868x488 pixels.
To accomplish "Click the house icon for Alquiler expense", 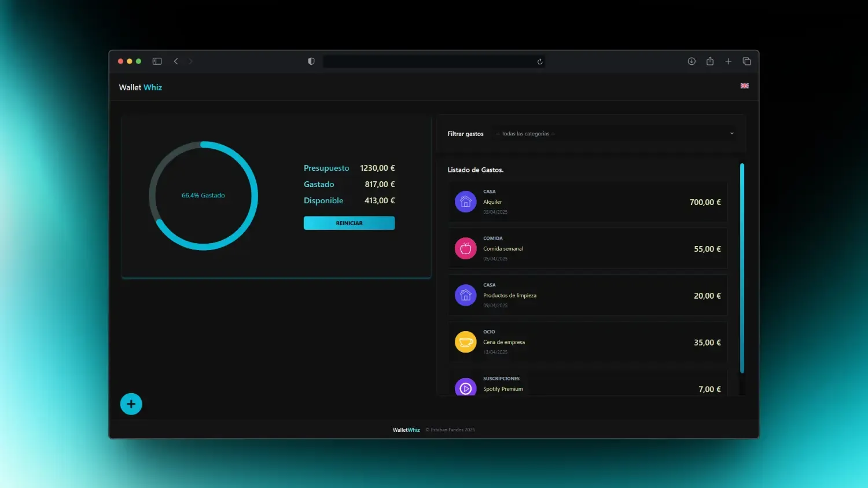I will coord(465,202).
